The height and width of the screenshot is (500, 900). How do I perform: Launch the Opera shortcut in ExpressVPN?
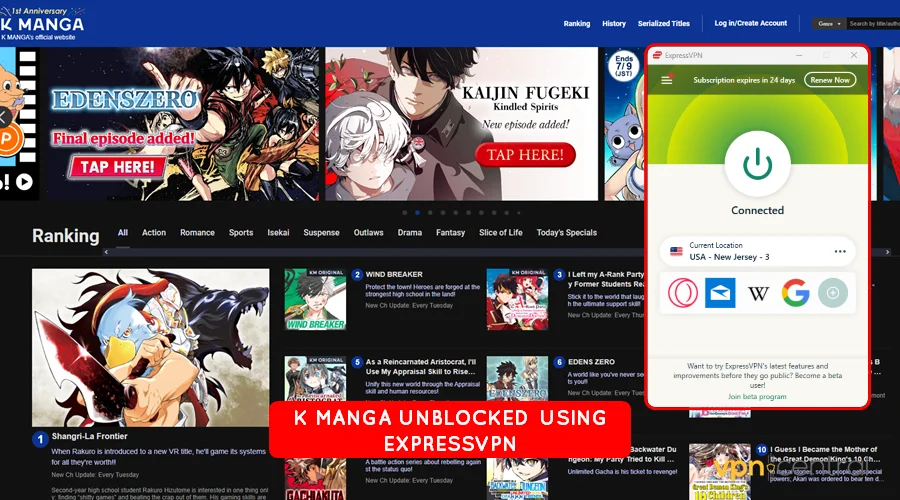pos(682,293)
